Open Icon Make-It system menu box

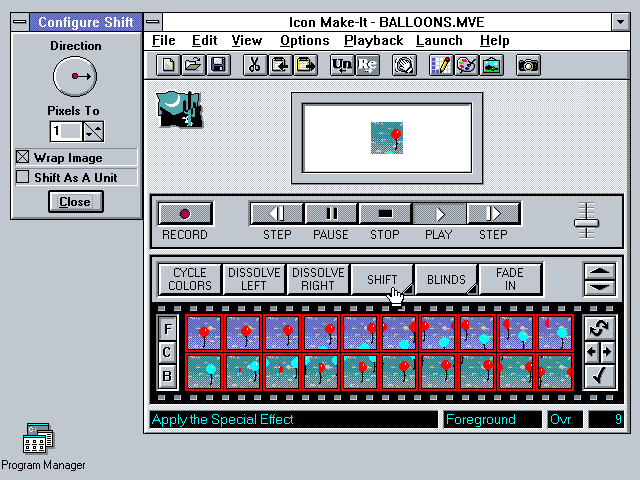click(x=153, y=22)
